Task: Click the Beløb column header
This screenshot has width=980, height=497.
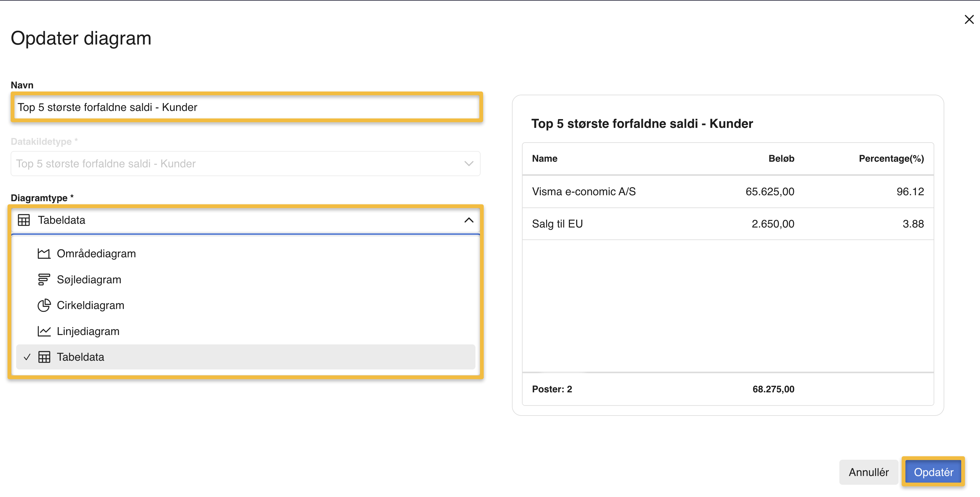Action: [x=781, y=159]
